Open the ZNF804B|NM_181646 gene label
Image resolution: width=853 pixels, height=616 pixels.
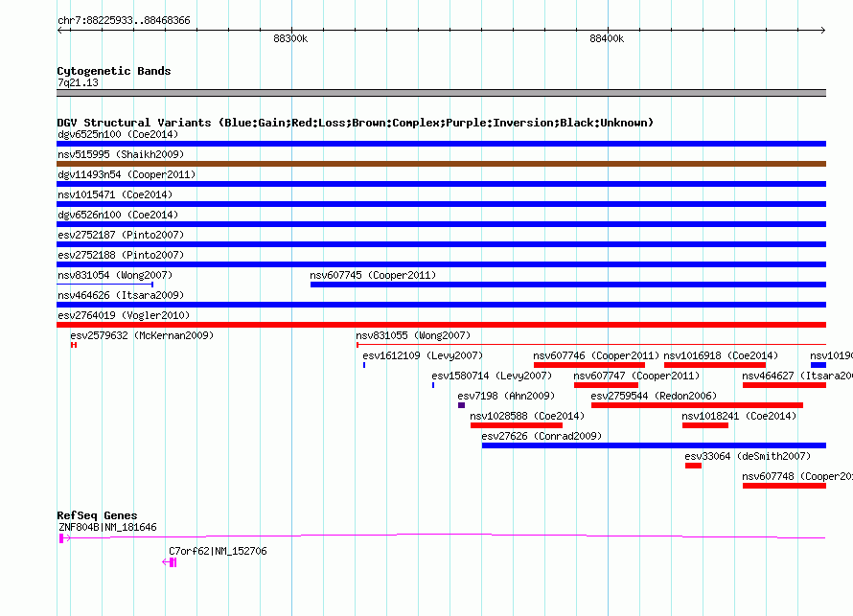107,527
